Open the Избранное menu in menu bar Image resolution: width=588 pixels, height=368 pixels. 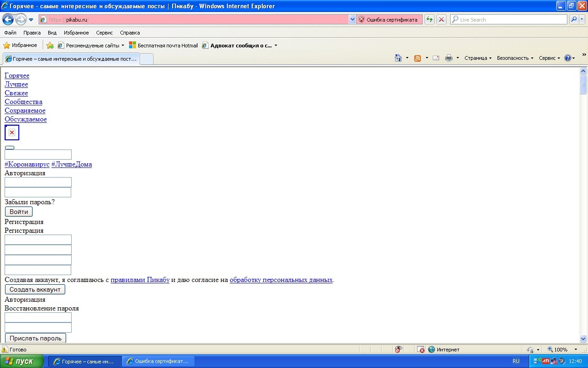pos(76,33)
